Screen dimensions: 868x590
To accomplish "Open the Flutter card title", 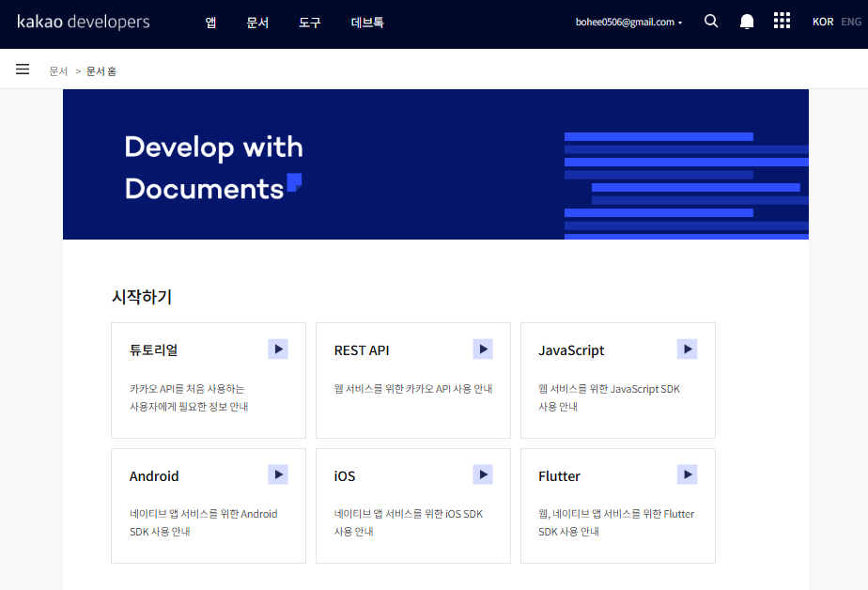I will pyautogui.click(x=559, y=476).
